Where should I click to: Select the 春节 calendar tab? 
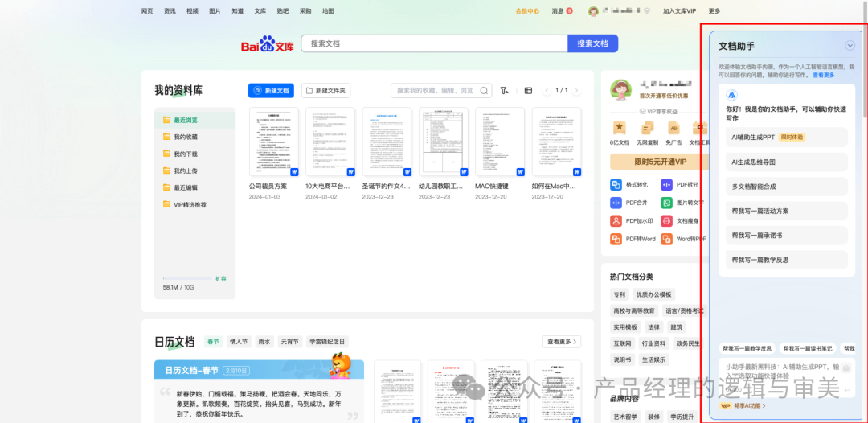coord(213,342)
